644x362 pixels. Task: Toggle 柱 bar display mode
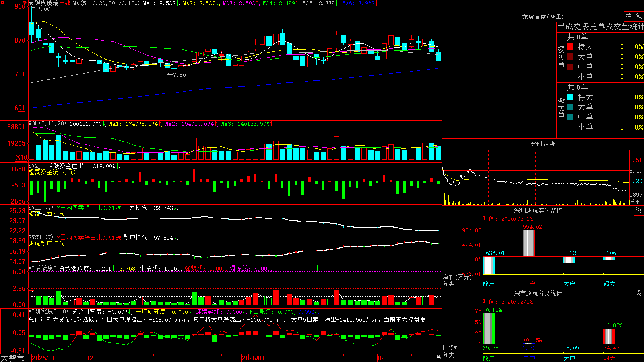pos(629,16)
